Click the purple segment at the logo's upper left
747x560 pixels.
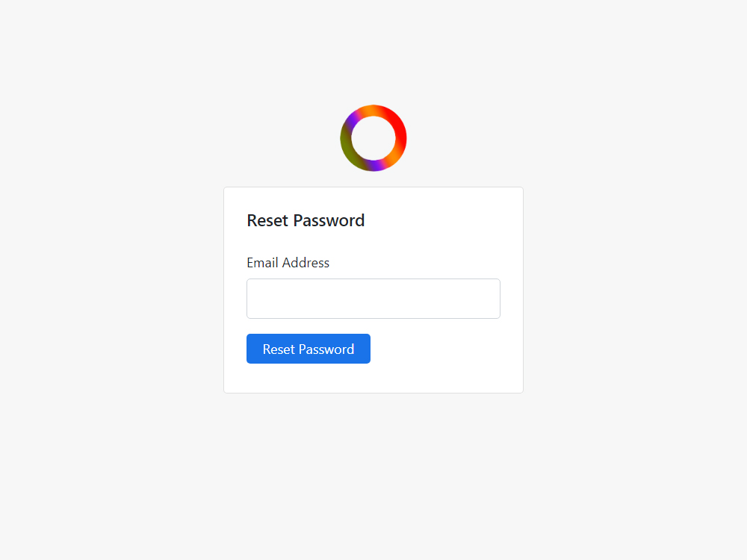(x=352, y=119)
